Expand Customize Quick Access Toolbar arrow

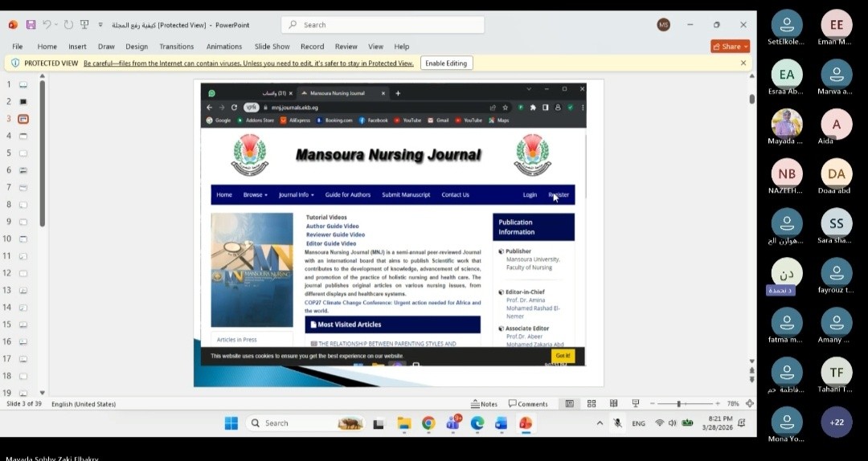point(100,25)
